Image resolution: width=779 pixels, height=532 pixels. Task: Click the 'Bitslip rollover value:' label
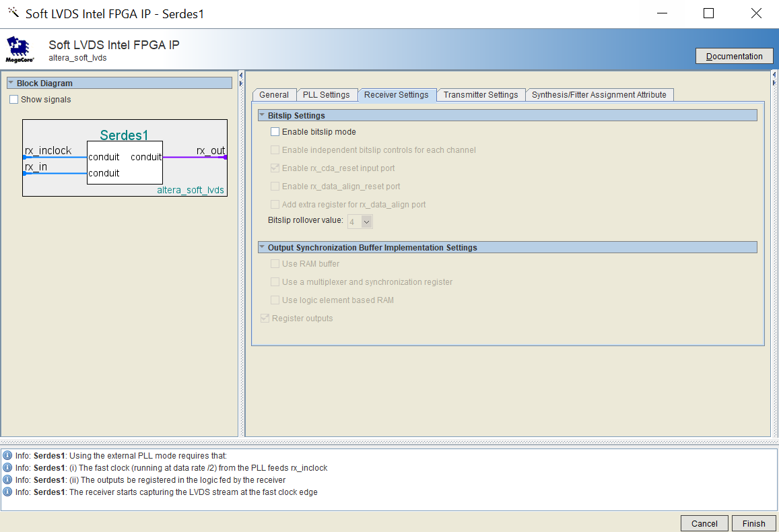[x=306, y=220]
